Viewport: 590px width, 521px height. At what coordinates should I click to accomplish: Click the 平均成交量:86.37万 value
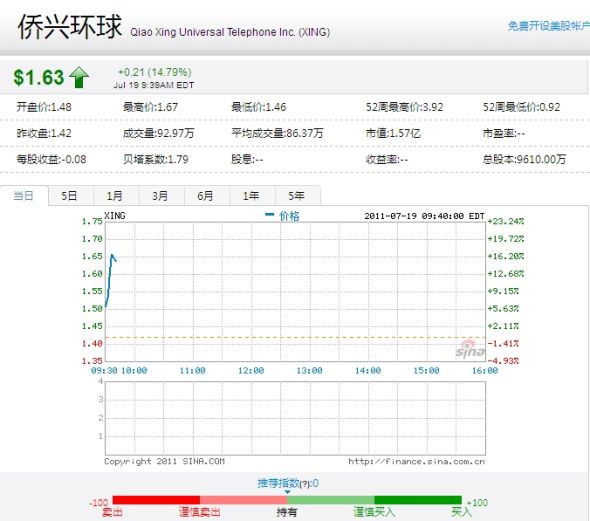277,133
